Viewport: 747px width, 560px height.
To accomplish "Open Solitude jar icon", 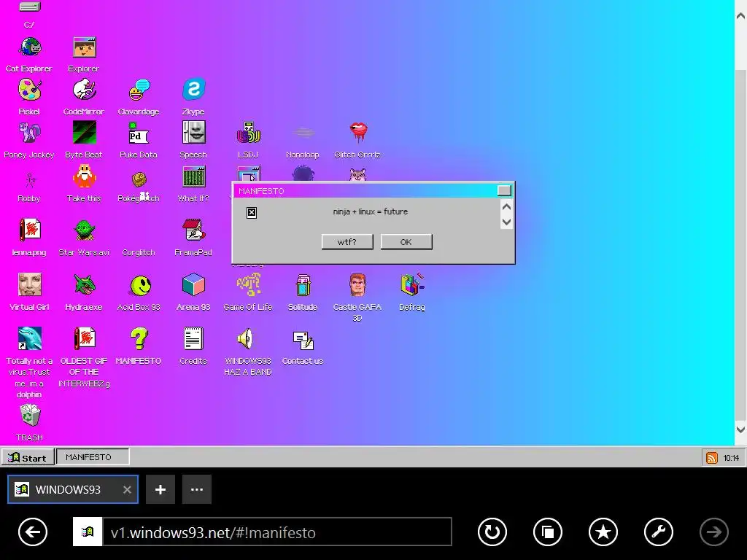I will pos(303,285).
